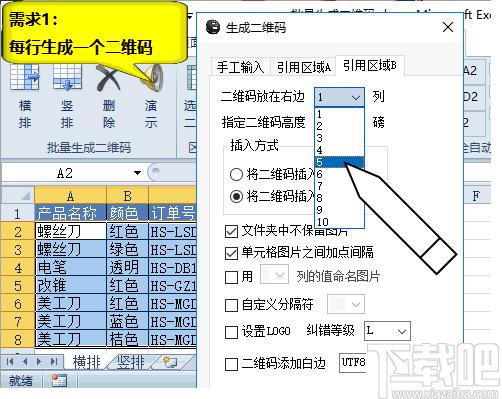Choose 9 in the dropdown list
The height and width of the screenshot is (399, 502).
pyautogui.click(x=339, y=210)
